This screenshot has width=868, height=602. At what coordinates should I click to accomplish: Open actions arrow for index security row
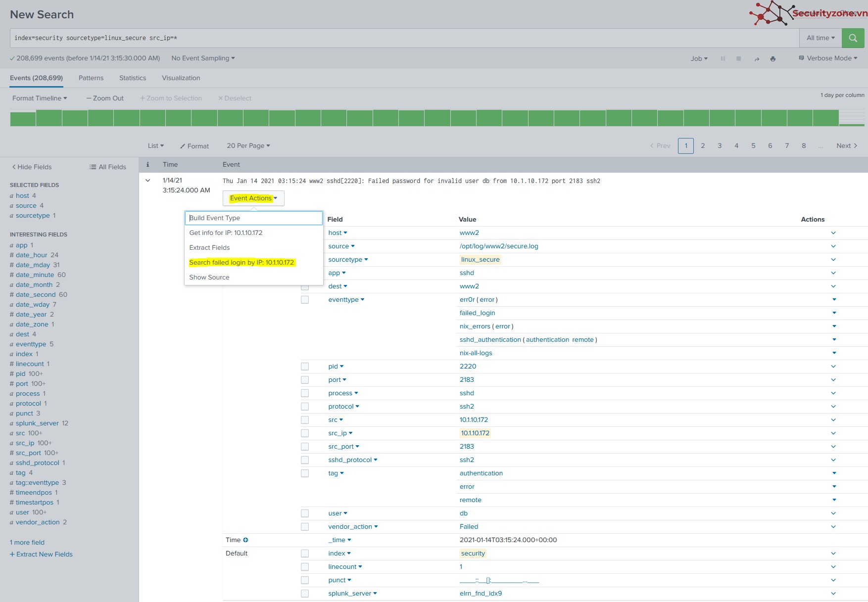point(833,554)
